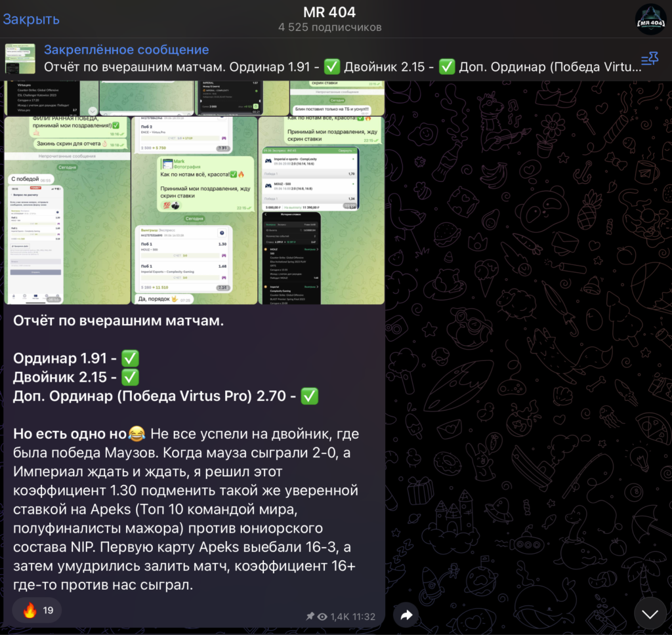The image size is (672, 635).
Task: Open the MR 404 channel avatar
Action: [650, 19]
